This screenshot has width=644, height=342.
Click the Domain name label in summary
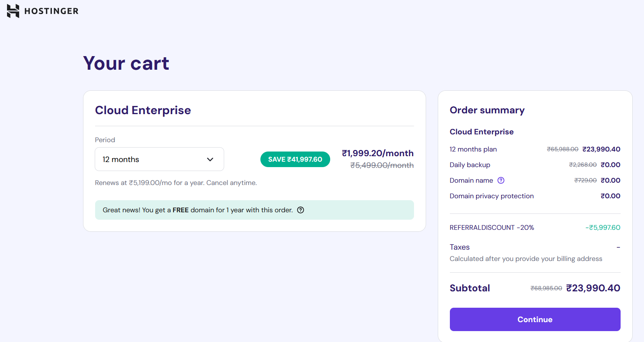pyautogui.click(x=471, y=180)
